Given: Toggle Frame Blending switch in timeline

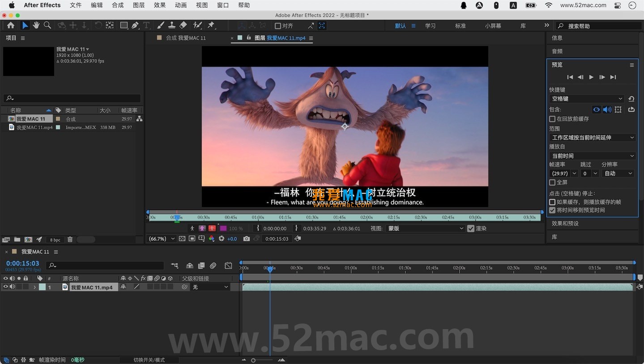Looking at the screenshot, I should 201,266.
